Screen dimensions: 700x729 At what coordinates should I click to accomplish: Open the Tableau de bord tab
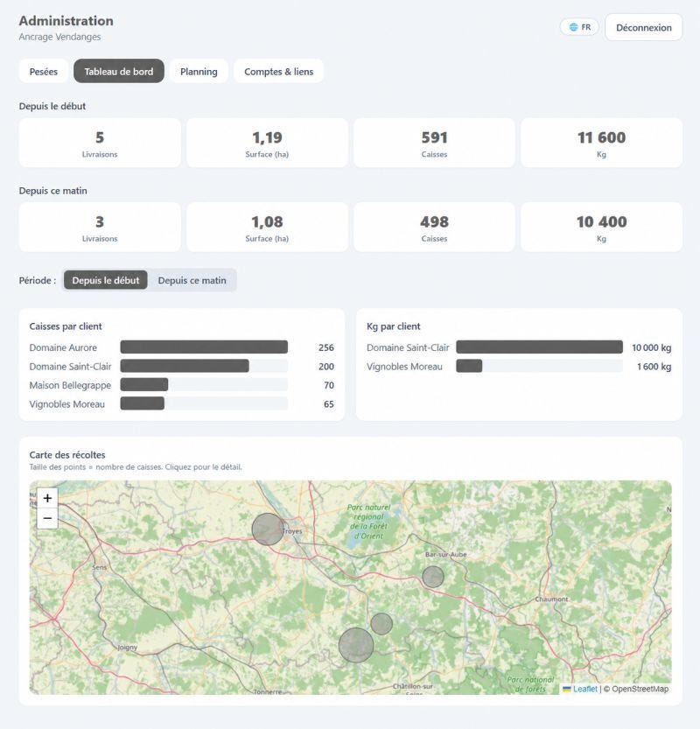click(118, 71)
